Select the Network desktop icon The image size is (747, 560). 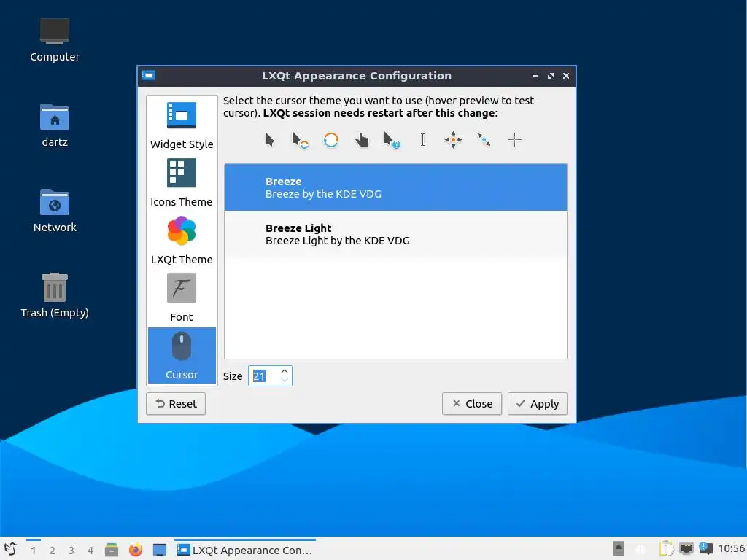pos(55,211)
